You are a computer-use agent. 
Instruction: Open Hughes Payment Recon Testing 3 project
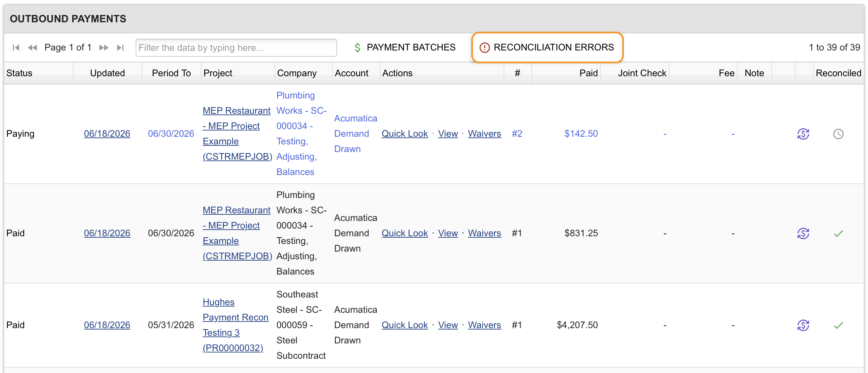tap(235, 325)
